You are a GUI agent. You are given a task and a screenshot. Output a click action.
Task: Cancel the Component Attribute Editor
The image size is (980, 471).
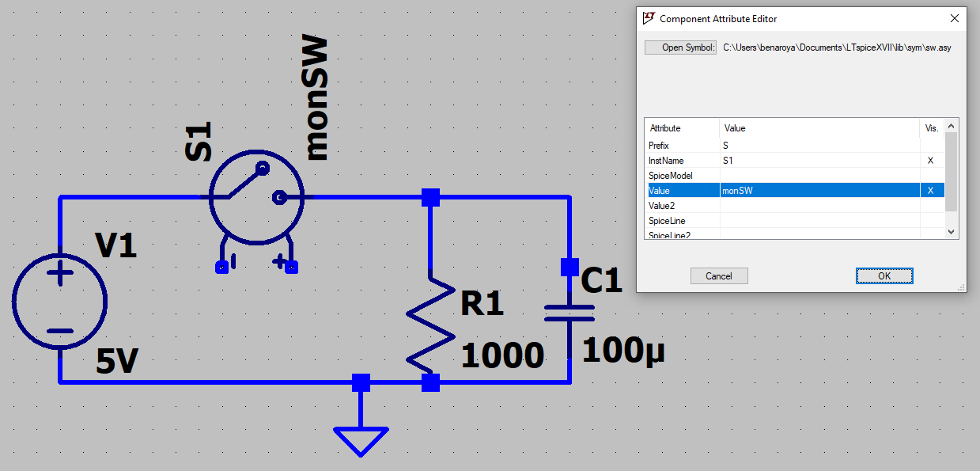(x=719, y=276)
